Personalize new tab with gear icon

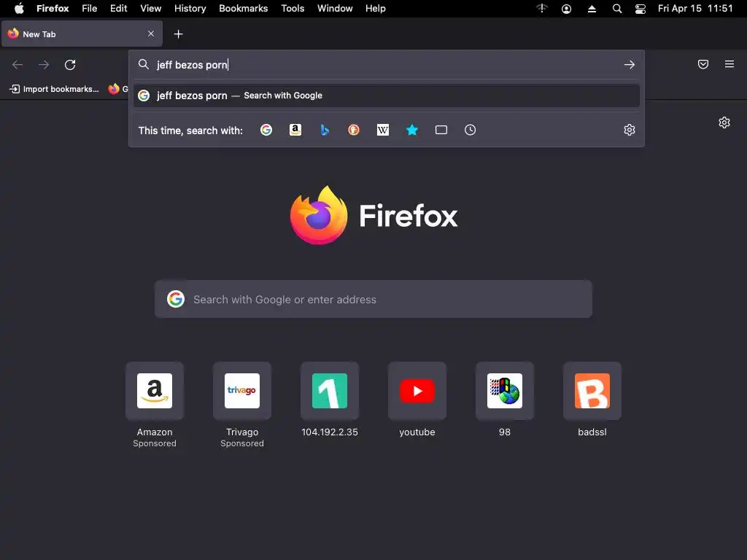click(724, 122)
